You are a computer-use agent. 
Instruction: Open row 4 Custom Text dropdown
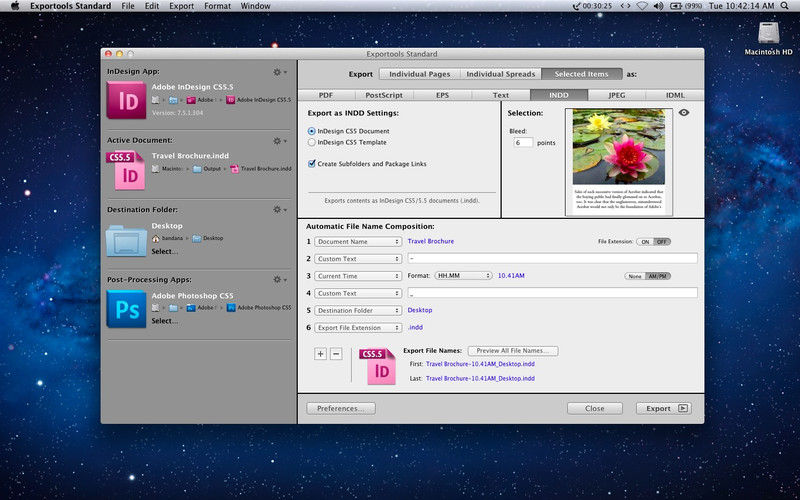point(358,293)
